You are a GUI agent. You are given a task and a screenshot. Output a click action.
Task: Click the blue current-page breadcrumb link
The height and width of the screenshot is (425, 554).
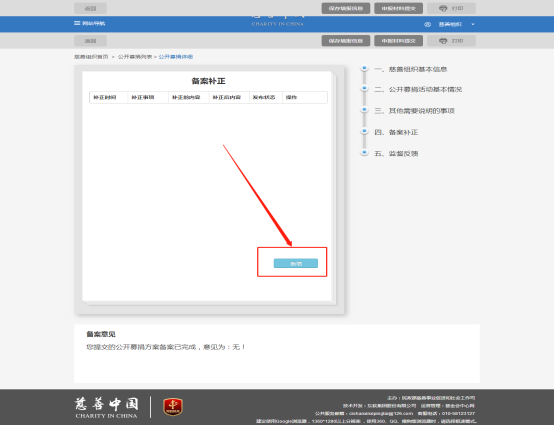[x=176, y=57]
